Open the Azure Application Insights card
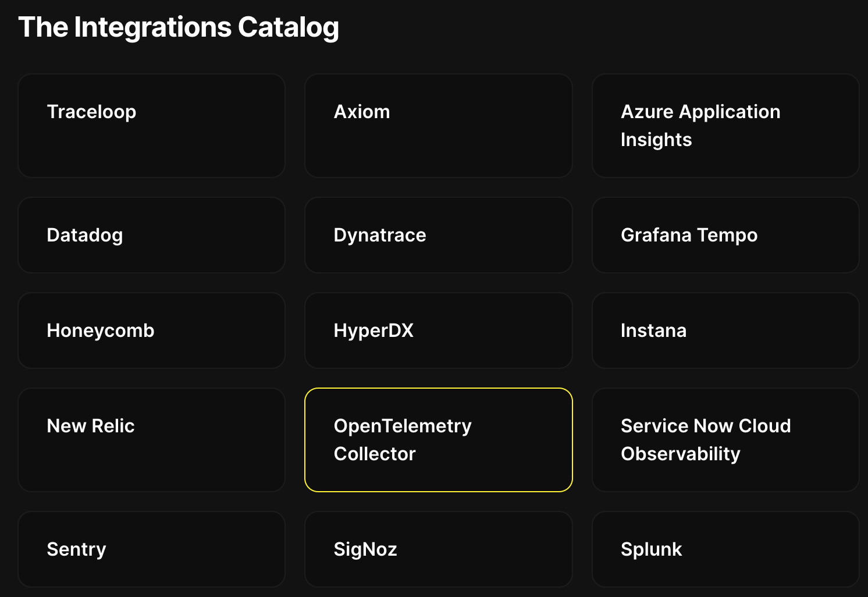 [x=725, y=126]
